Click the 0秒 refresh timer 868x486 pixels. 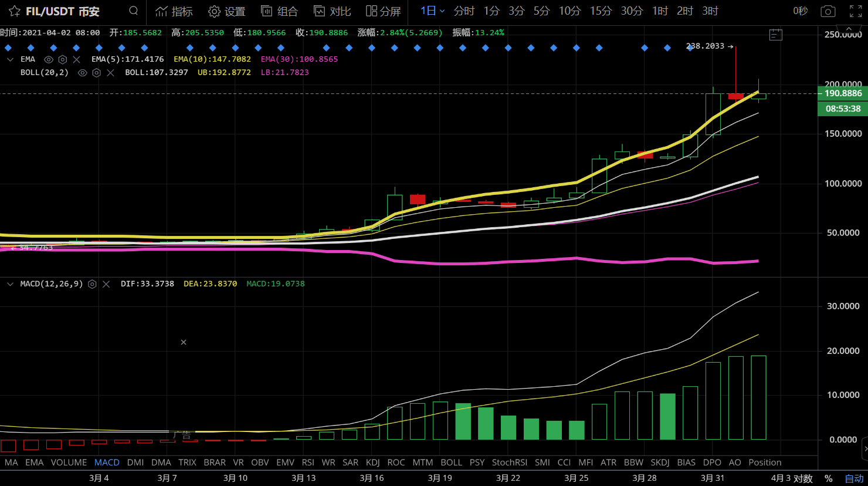click(x=801, y=11)
